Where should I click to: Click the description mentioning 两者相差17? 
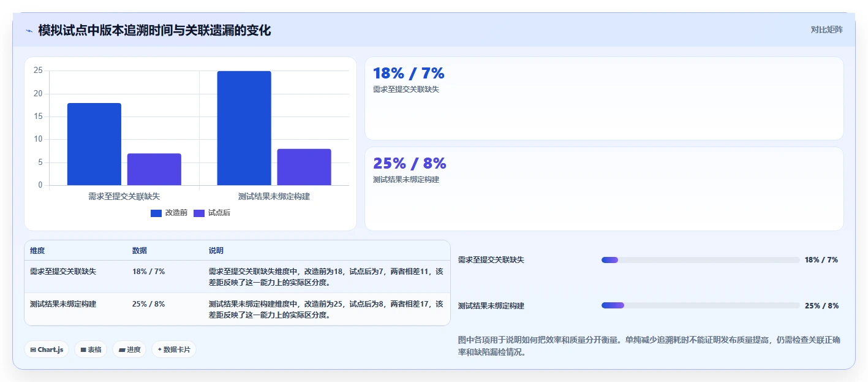click(326, 309)
